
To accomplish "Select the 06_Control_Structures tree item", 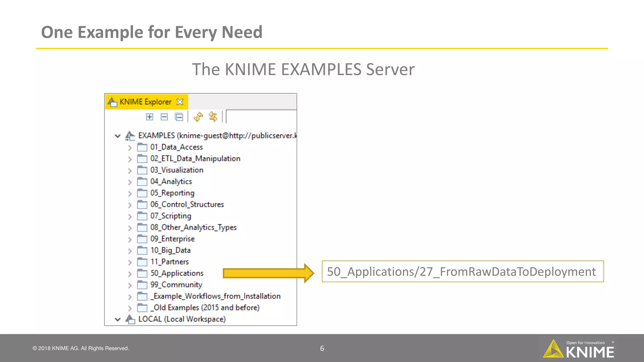I will tap(187, 205).
